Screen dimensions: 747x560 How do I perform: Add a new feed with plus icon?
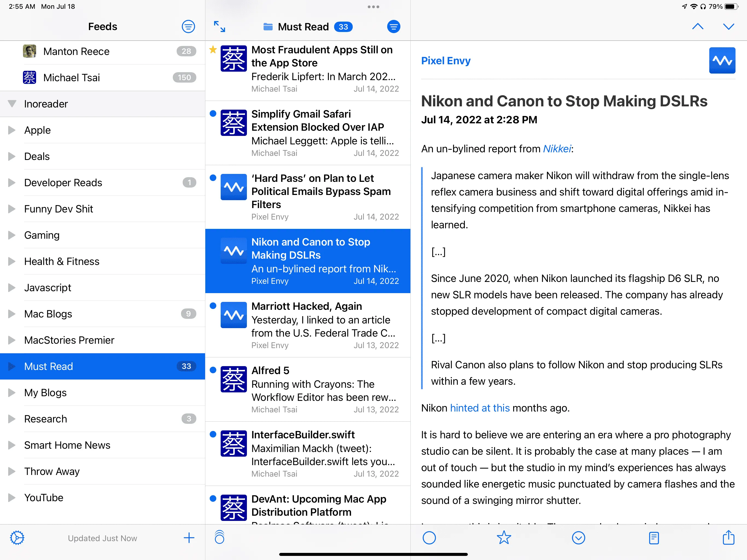click(189, 538)
